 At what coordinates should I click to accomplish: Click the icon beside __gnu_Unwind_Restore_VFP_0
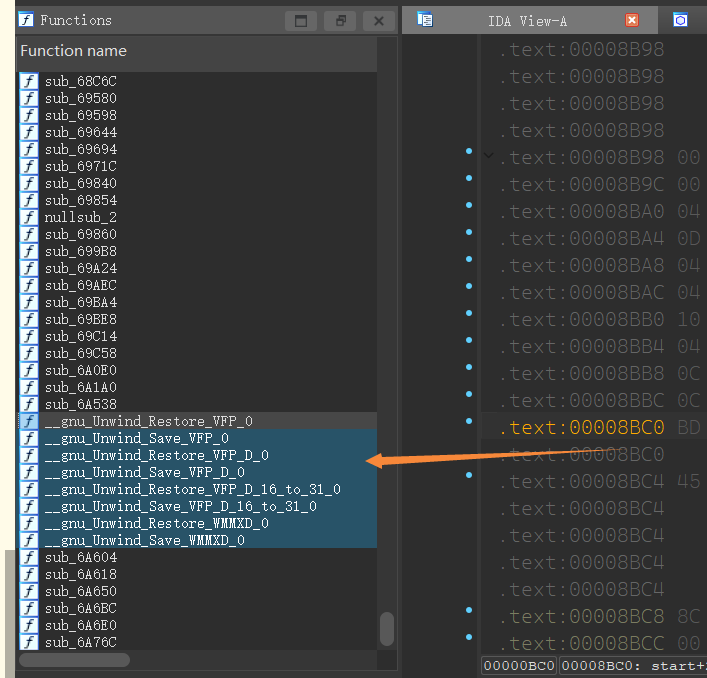[x=29, y=421]
